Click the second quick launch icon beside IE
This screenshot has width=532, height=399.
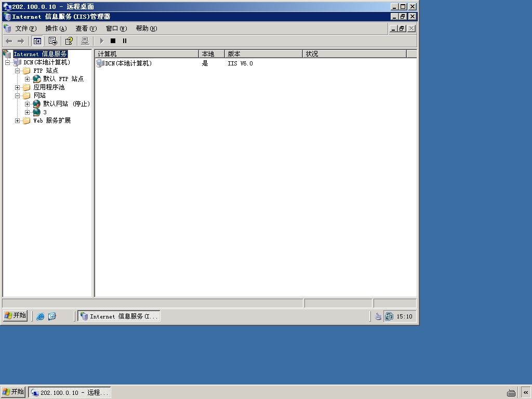coord(52,316)
